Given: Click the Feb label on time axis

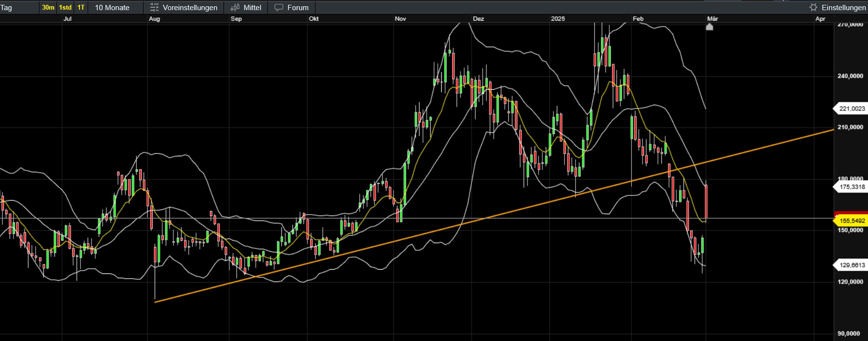Looking at the screenshot, I should (638, 19).
